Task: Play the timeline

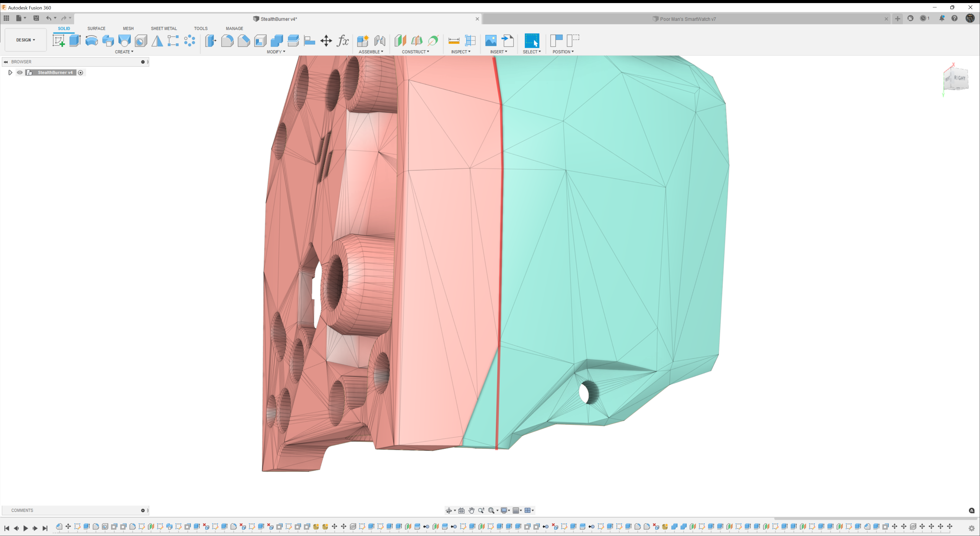Action: pyautogui.click(x=26, y=528)
